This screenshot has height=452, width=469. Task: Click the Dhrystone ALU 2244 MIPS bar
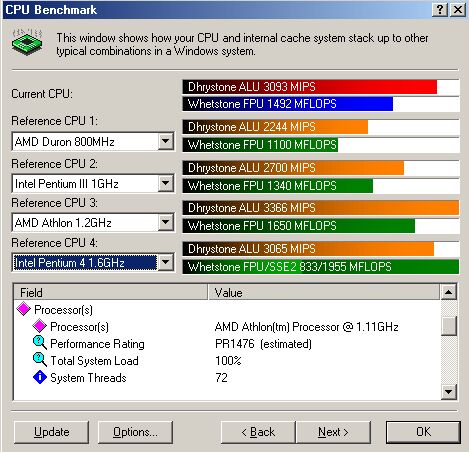click(x=275, y=127)
